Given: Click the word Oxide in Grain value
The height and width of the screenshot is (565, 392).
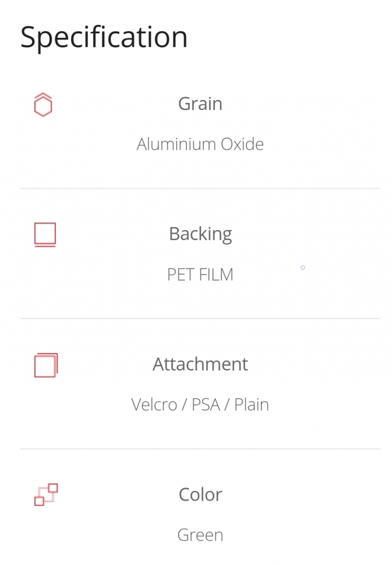Looking at the screenshot, I should coord(242,144).
